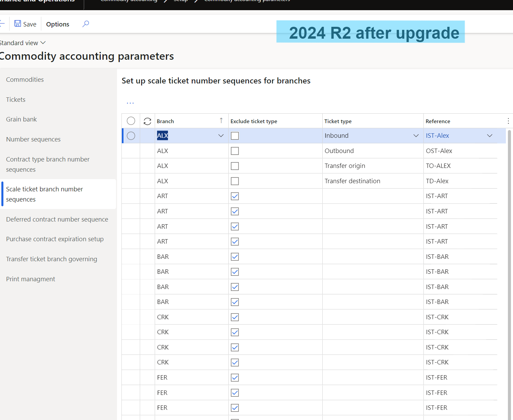Open the Grain bank tab

pos(21,119)
